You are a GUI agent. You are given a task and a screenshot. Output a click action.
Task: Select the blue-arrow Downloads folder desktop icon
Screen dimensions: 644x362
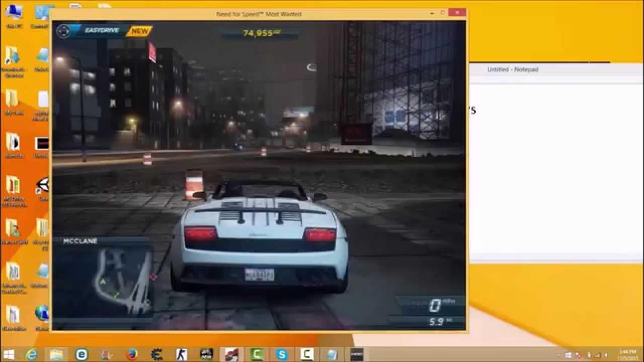click(13, 62)
